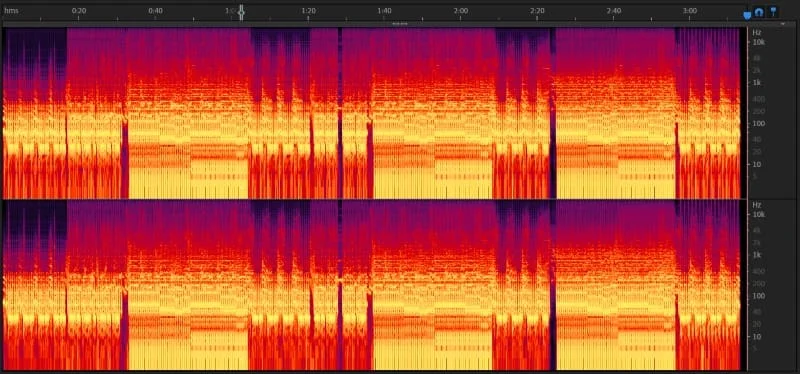Click the hms time format label
800x374 pixels.
pyautogui.click(x=11, y=10)
